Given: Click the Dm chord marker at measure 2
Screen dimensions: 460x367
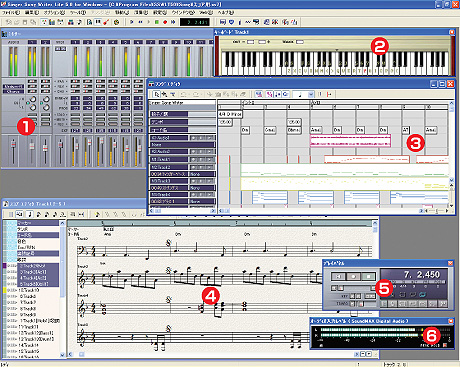Looking at the screenshot, I should click(245, 130).
